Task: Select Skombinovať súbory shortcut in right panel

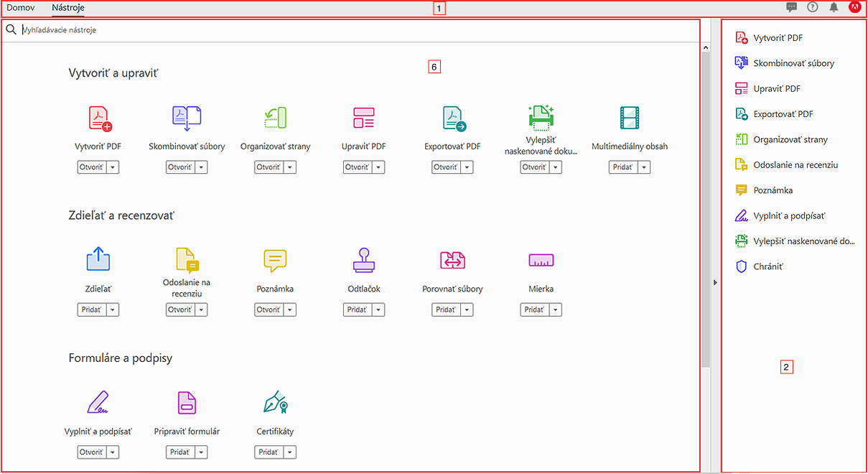Action: [785, 63]
